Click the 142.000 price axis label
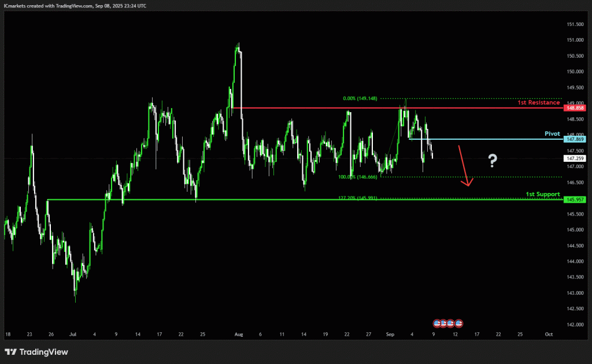Viewport: 592px width, 364px height. (575, 324)
